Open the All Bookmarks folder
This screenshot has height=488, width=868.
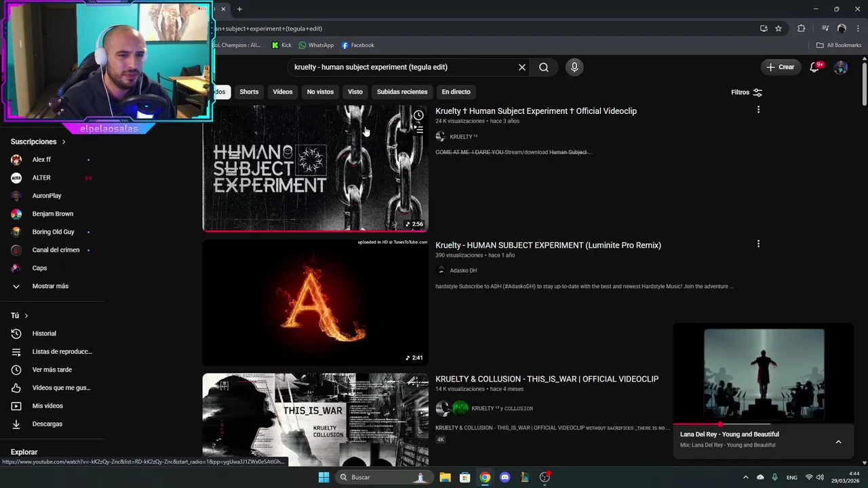point(839,45)
